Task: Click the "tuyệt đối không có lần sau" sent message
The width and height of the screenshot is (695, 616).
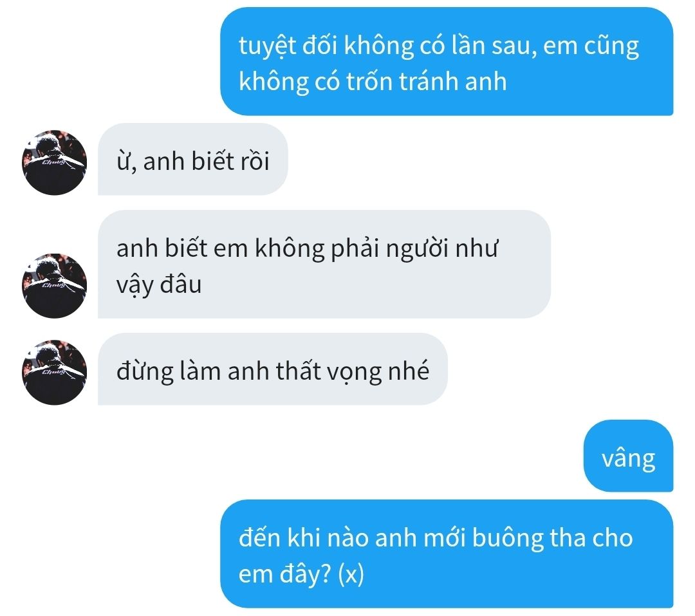Action: [x=447, y=62]
